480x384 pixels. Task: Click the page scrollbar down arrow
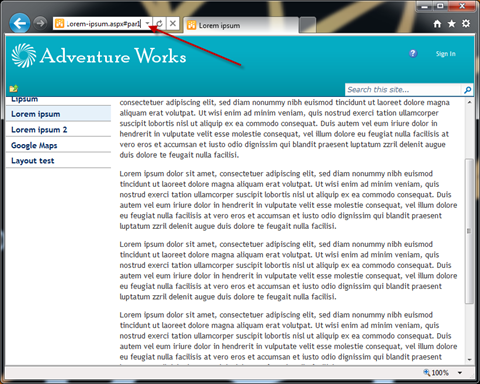(469, 360)
